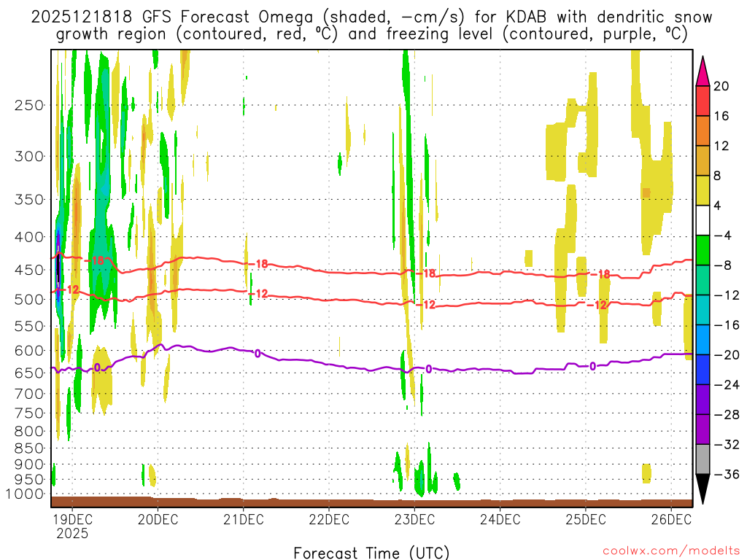This screenshot has height=560, width=747.
Task: Click the 23DEC time axis label
Action: click(x=414, y=519)
